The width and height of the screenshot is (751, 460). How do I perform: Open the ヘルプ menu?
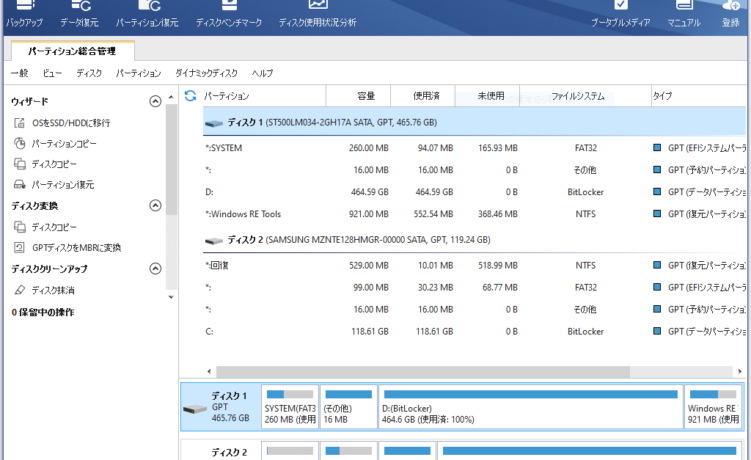pos(262,73)
